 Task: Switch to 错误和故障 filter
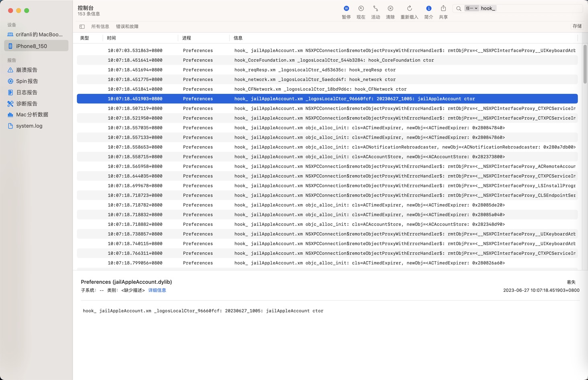click(127, 27)
